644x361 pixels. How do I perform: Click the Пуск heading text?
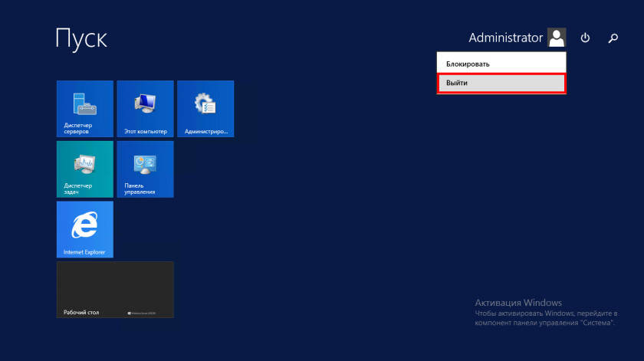(81, 38)
